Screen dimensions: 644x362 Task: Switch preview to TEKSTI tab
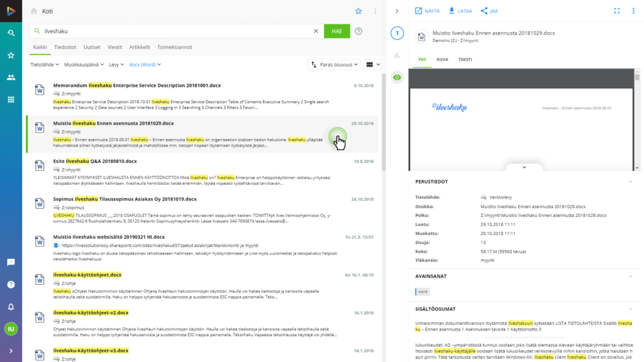coord(465,60)
